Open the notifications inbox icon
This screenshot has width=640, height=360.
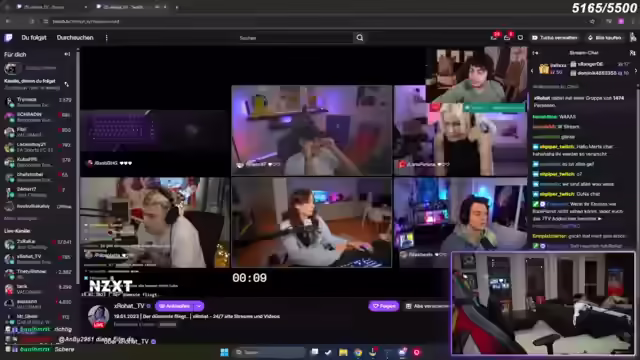coord(494,37)
